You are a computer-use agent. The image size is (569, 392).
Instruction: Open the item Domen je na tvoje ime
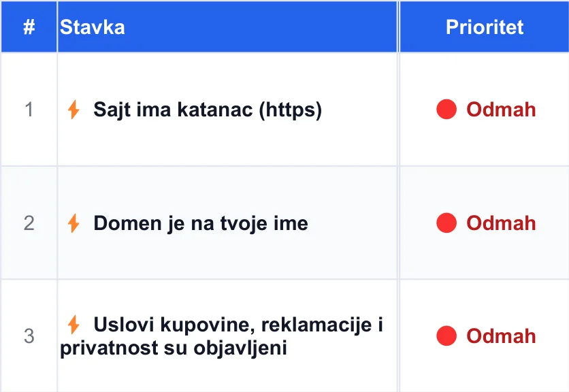(201, 223)
